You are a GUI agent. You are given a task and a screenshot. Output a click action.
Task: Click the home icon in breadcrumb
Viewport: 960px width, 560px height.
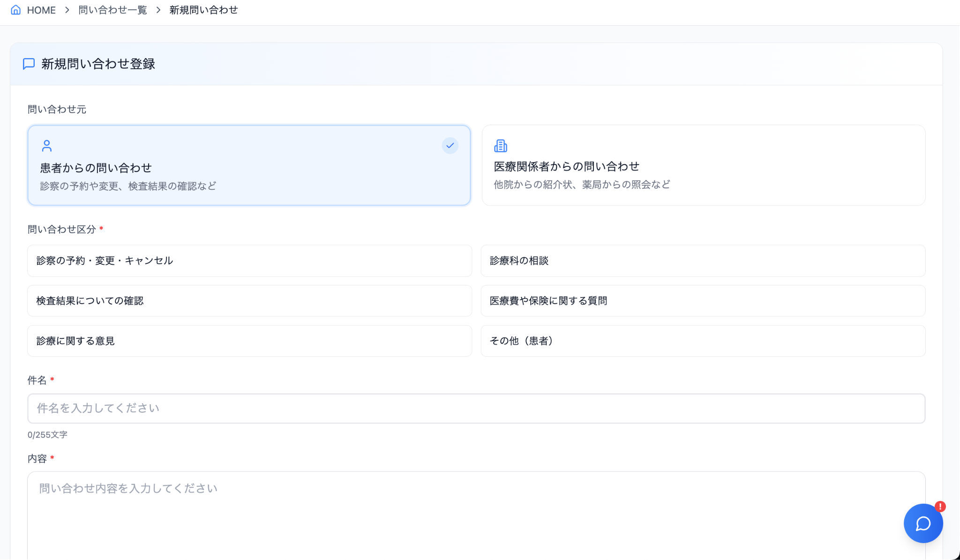(x=16, y=10)
